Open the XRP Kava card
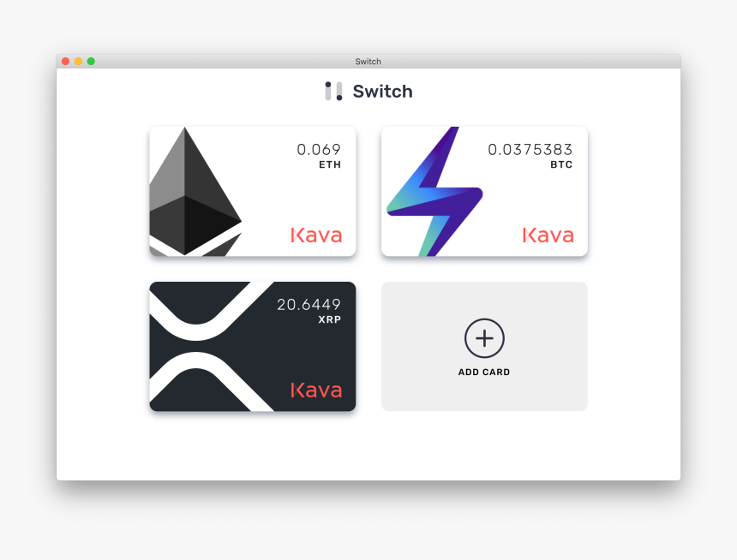 (253, 346)
